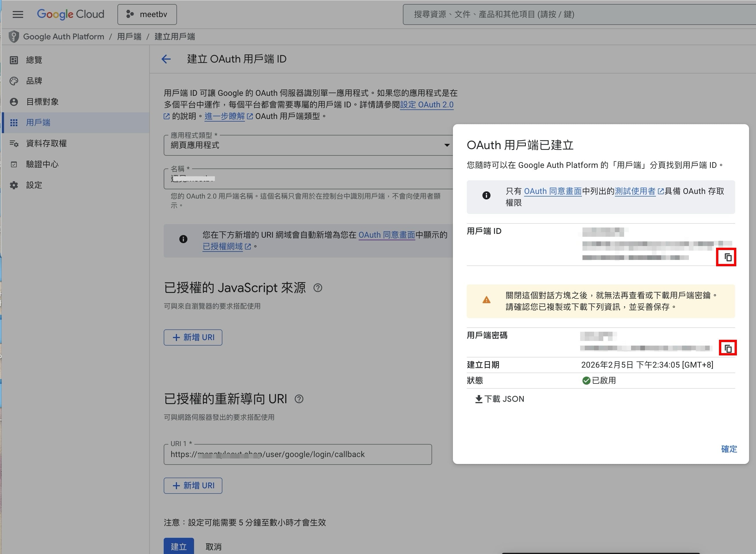The width and height of the screenshot is (756, 554).
Task: Click the 目標對象 person icon
Action: coord(14,102)
